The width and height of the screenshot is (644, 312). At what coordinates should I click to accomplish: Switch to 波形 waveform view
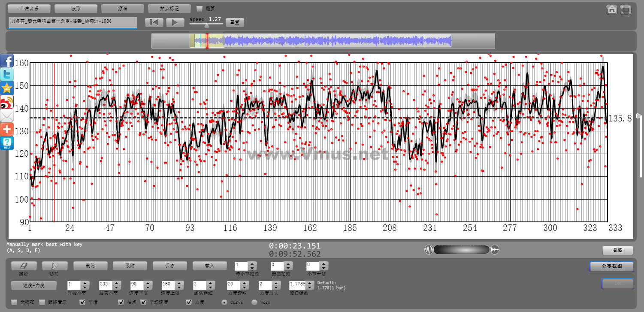click(x=76, y=9)
